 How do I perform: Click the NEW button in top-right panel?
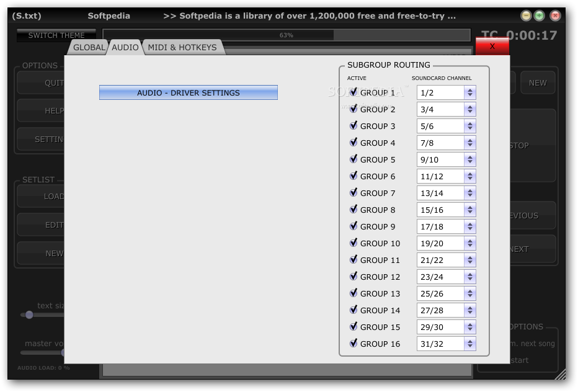tap(538, 83)
